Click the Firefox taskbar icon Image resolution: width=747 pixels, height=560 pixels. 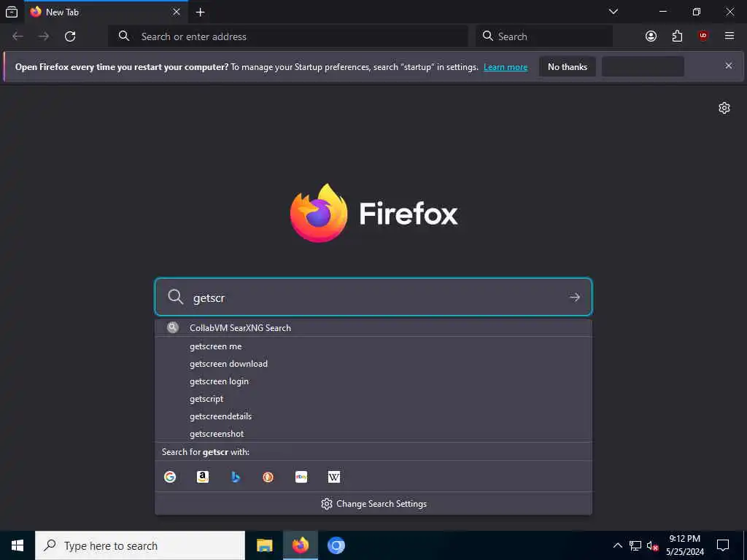coord(300,545)
